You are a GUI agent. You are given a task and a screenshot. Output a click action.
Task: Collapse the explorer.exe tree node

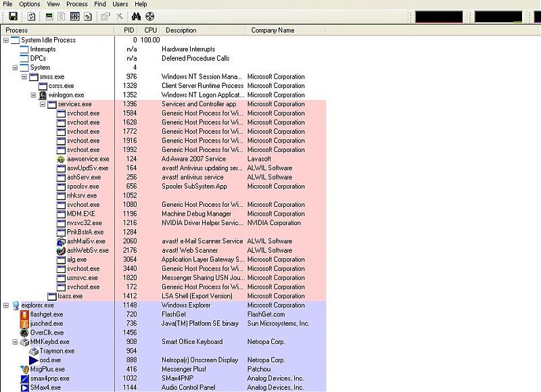pos(6,305)
